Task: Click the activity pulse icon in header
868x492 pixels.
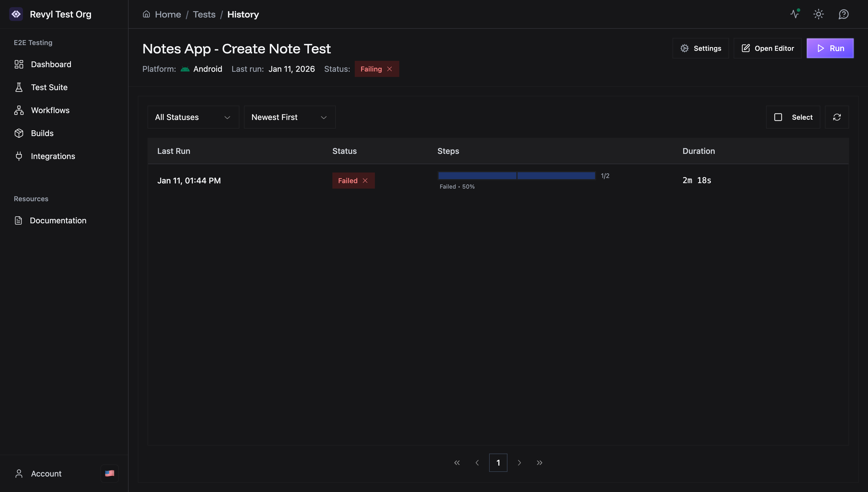Action: pyautogui.click(x=795, y=14)
